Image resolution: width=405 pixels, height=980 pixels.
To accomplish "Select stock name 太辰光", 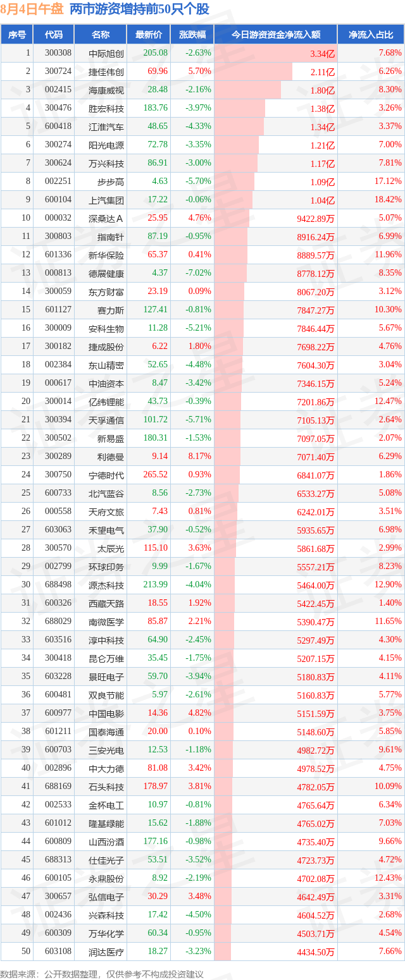I will (111, 548).
